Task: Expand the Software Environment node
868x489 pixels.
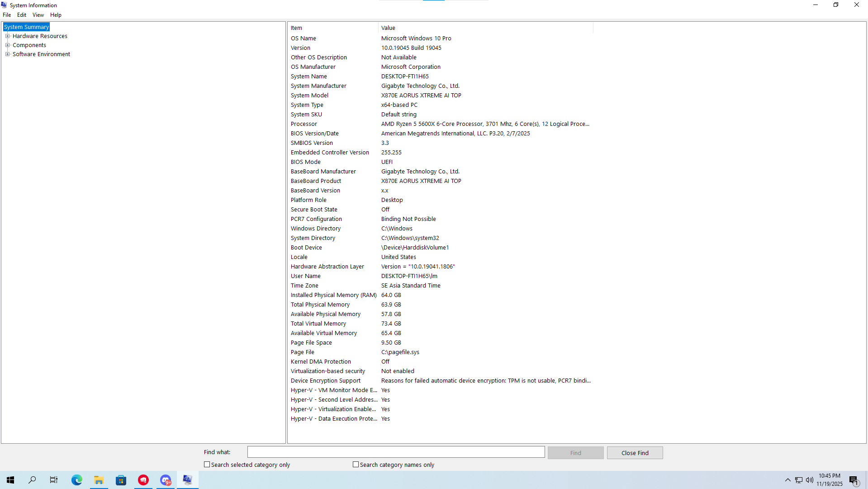Action: tap(7, 54)
